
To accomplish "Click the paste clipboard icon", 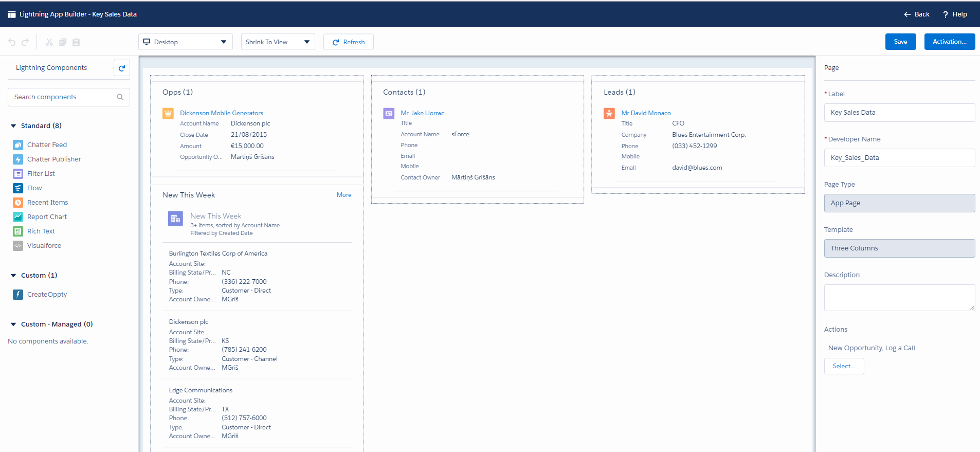I will [76, 42].
